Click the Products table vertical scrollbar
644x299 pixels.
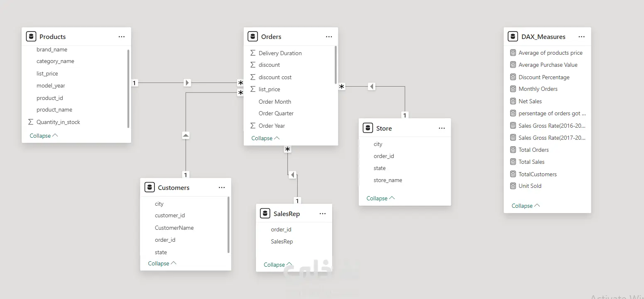point(128,88)
